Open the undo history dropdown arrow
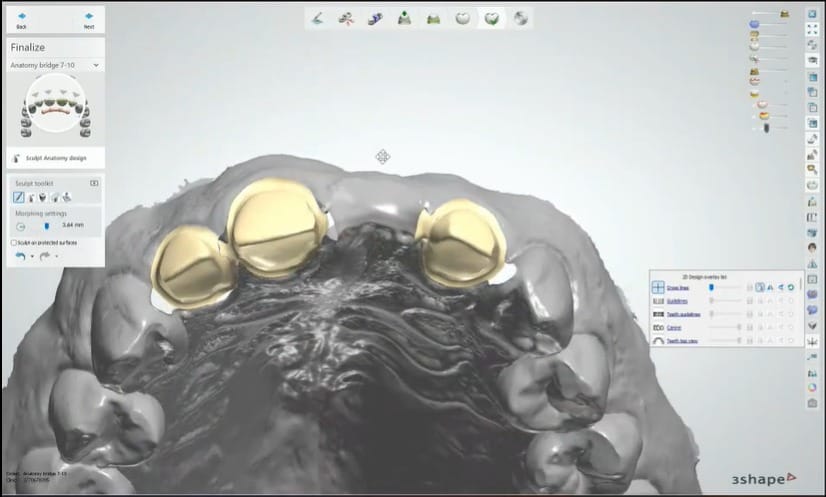826x497 pixels. tap(32, 257)
